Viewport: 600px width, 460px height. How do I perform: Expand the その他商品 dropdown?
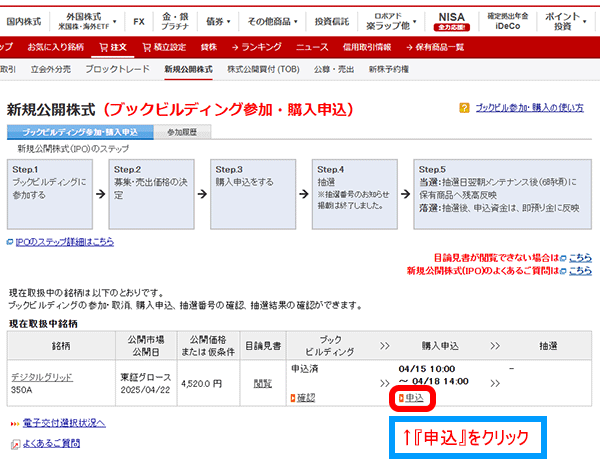point(272,21)
